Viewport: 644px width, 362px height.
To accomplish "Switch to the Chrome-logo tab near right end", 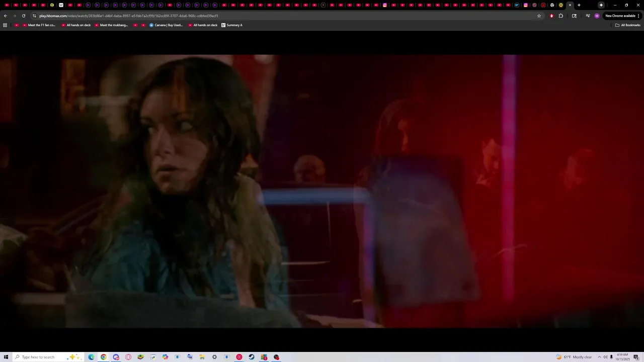I will tap(552, 5).
